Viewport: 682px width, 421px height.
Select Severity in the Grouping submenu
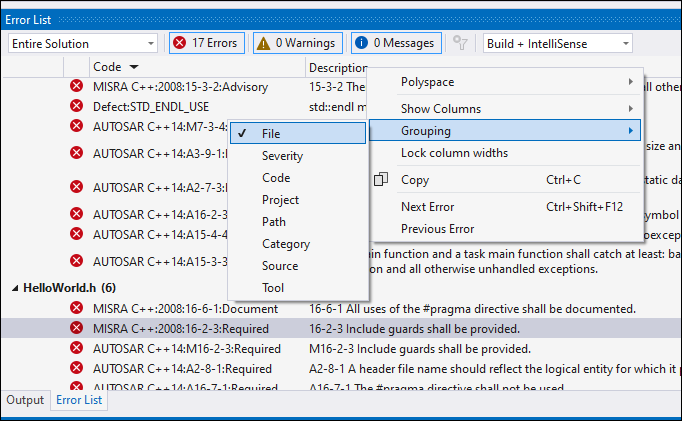pyautogui.click(x=282, y=156)
